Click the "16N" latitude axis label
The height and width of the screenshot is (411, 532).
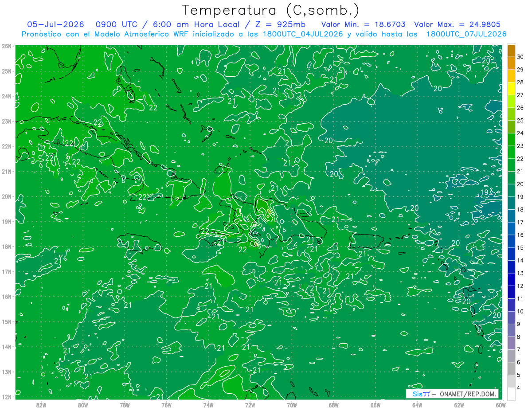7,297
